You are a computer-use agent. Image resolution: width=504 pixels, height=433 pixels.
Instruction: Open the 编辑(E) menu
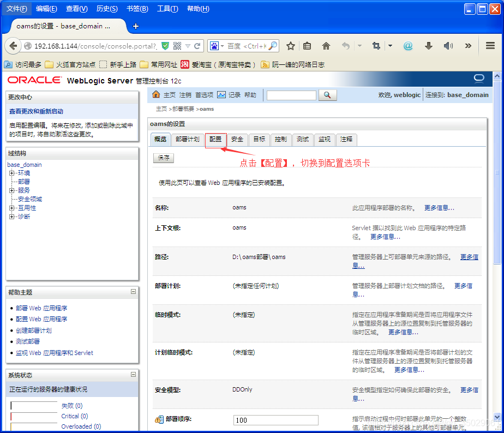click(x=46, y=9)
